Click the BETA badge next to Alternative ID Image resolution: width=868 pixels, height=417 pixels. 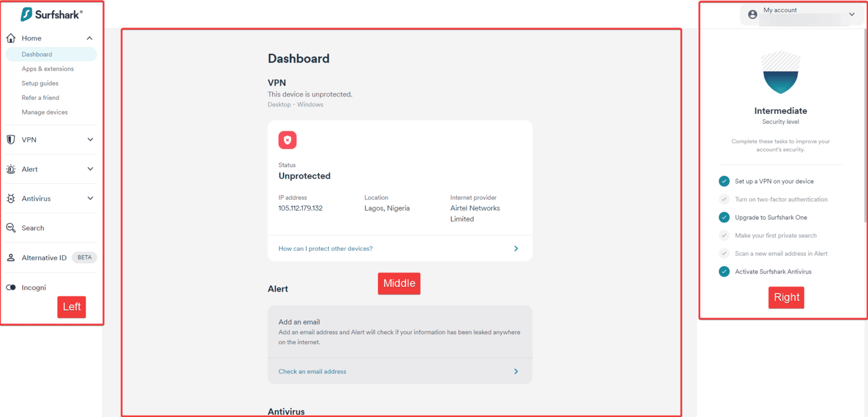pos(84,257)
